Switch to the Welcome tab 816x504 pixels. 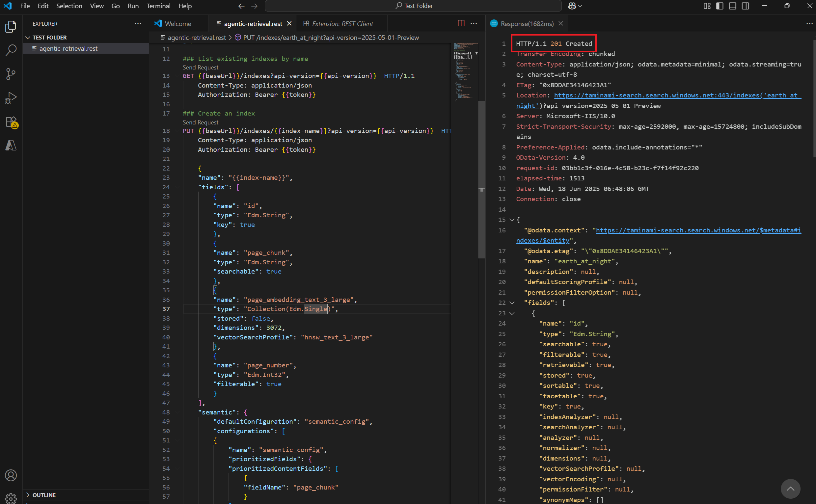pos(178,23)
